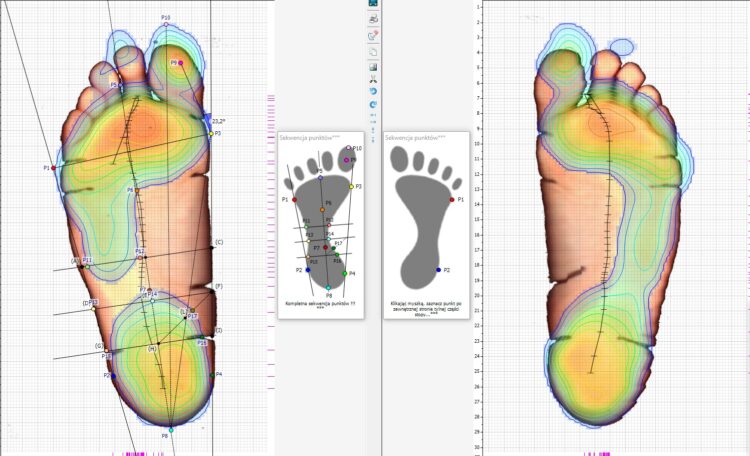This screenshot has width=750, height=456.
Task: Select point P10 at top of big toe scan
Action: tap(166, 24)
